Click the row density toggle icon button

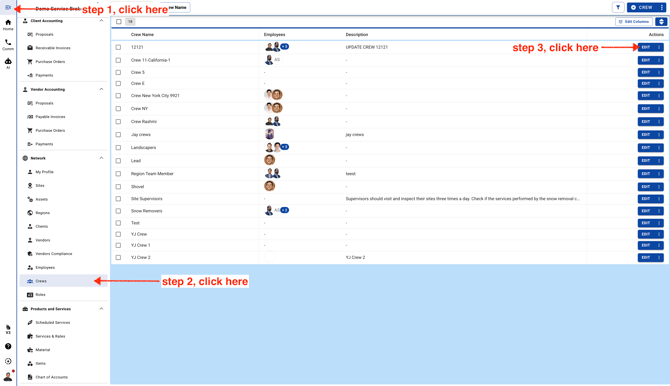[x=661, y=21]
